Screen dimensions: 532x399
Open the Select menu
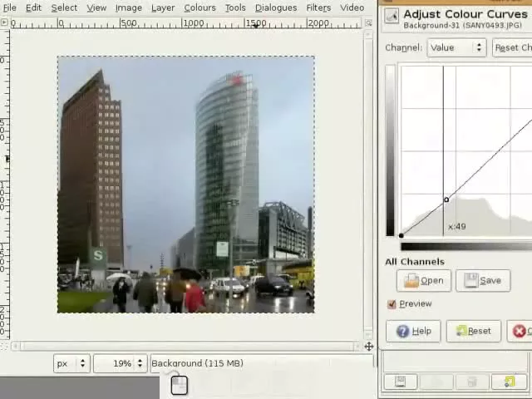coord(64,7)
